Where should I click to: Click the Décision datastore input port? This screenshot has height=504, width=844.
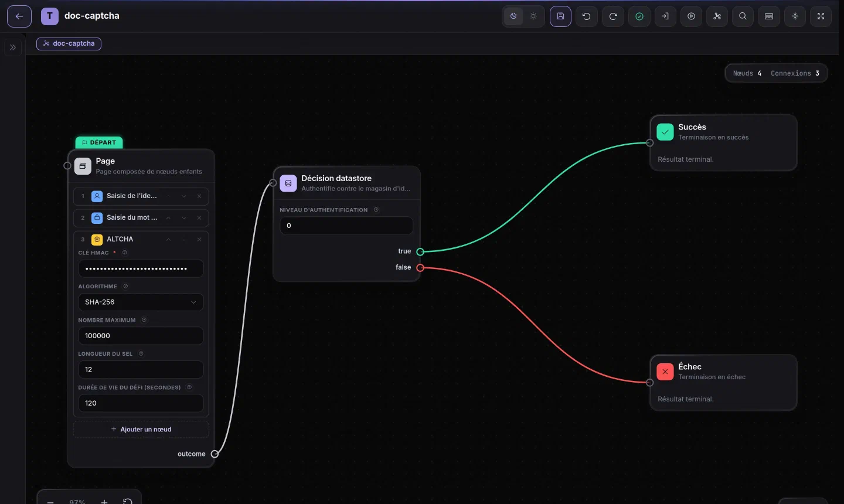273,183
